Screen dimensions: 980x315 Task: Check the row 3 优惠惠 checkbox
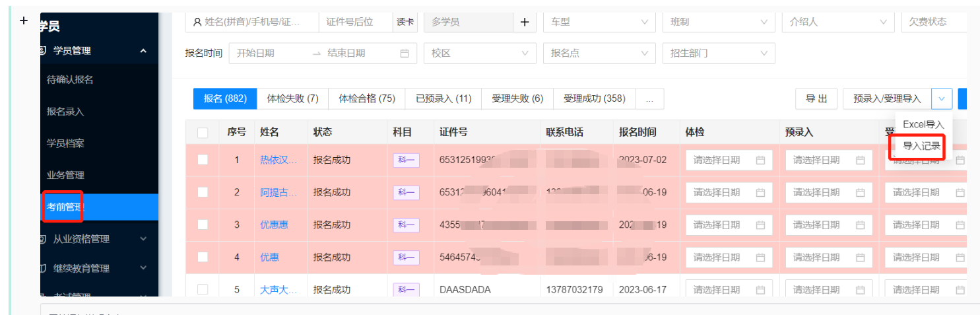(203, 225)
